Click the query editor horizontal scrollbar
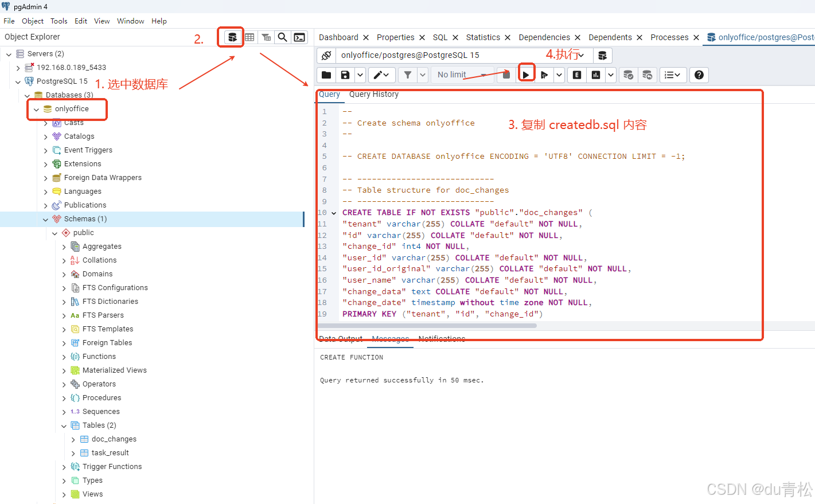815x504 pixels. point(427,326)
